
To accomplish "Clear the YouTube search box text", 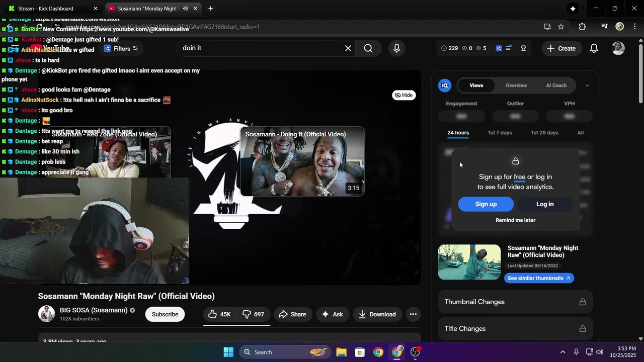I will (348, 48).
